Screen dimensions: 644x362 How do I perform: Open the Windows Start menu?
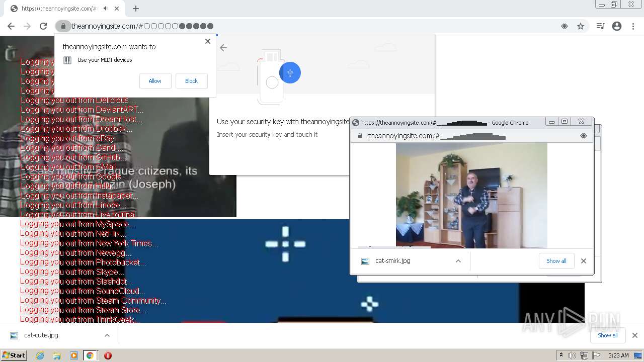(x=14, y=355)
